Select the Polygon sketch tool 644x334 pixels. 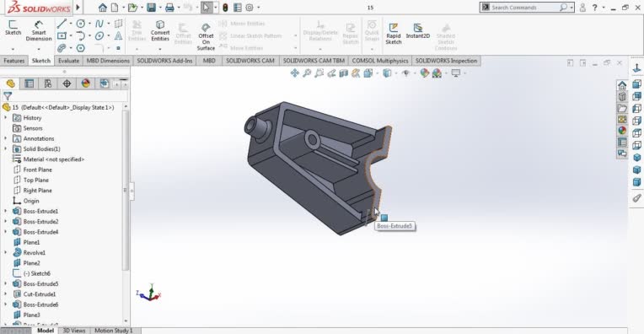81,48
